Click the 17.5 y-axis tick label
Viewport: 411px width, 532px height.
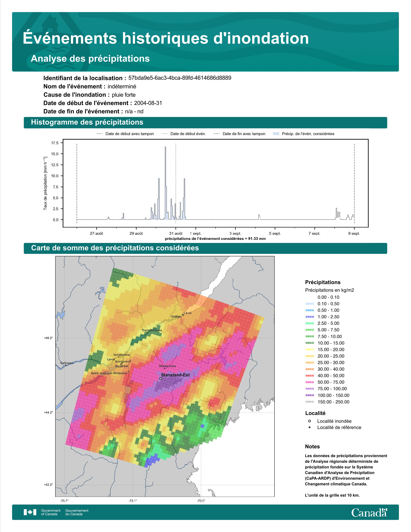(55, 143)
